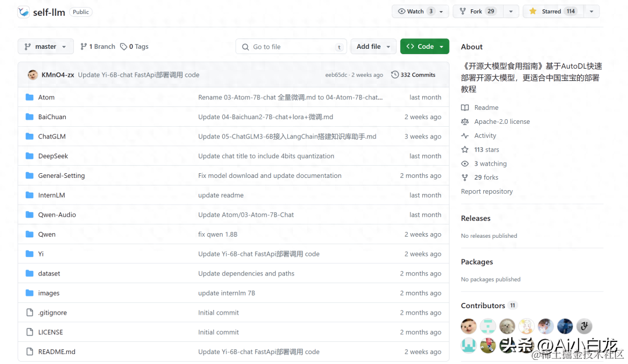Fork the self-llm repository
The height and width of the screenshot is (364, 628).
pos(478,12)
